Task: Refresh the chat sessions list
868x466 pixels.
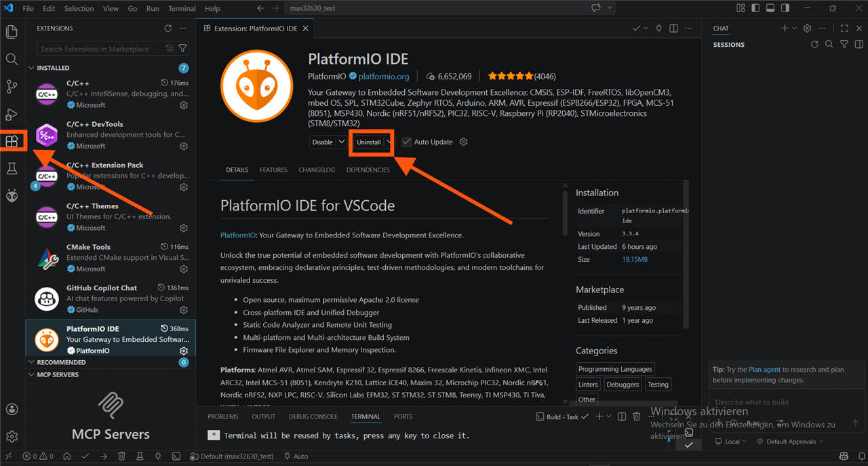Action: [x=814, y=44]
